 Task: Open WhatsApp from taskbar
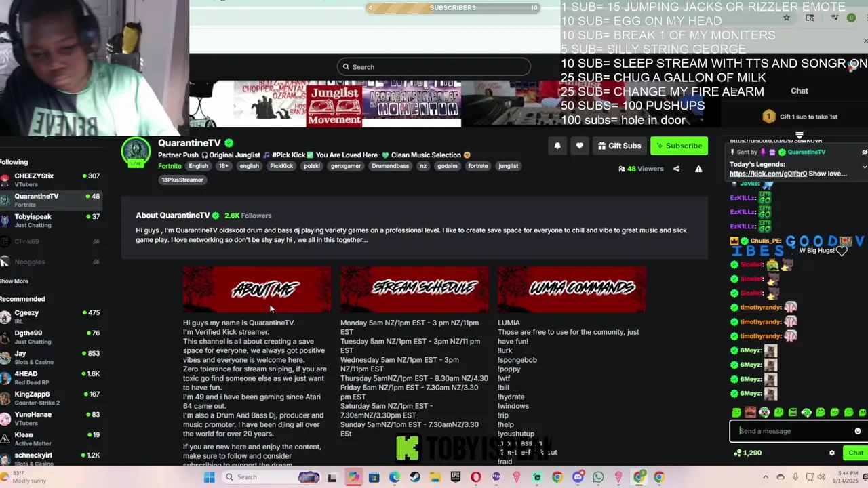coord(597,477)
